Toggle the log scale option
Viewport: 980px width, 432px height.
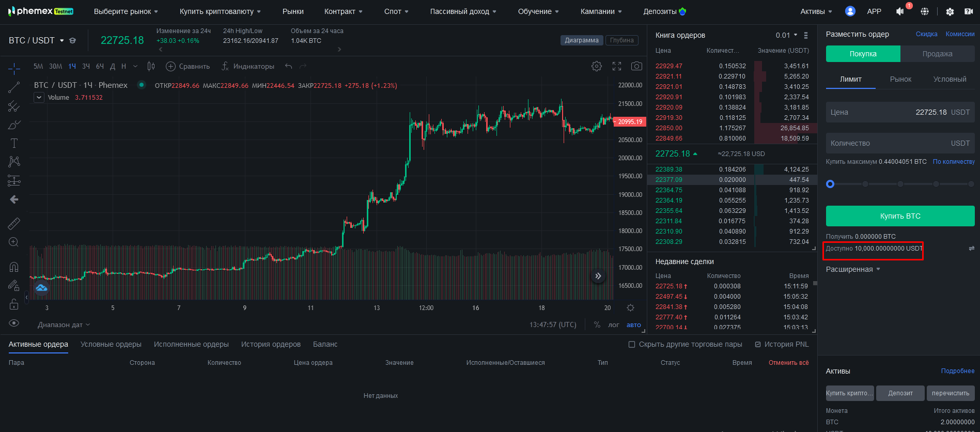coord(613,325)
